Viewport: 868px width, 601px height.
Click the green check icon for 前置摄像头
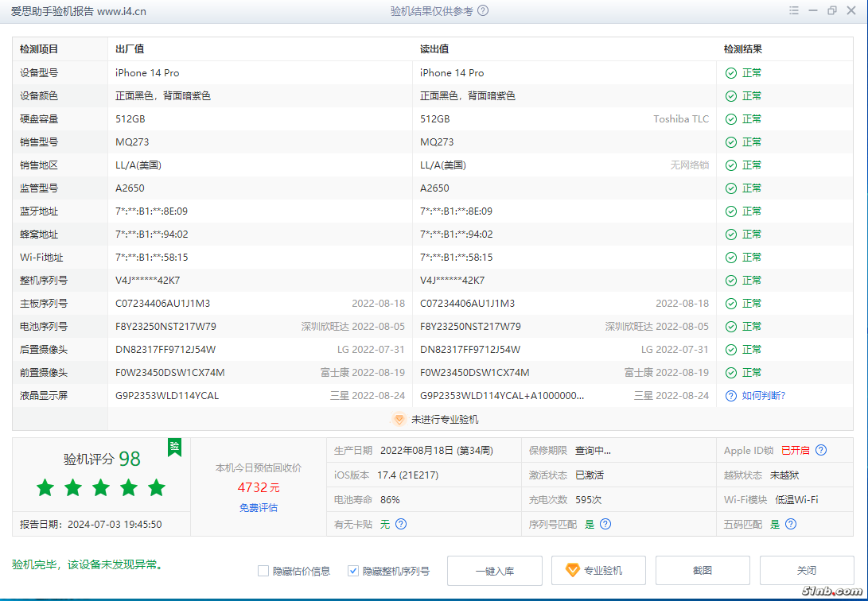click(x=731, y=373)
